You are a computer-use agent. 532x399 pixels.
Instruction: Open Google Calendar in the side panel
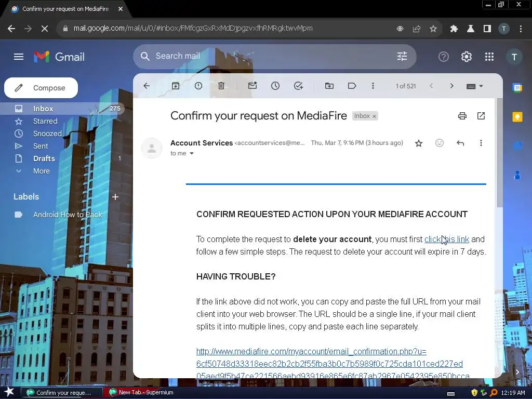[x=517, y=88]
